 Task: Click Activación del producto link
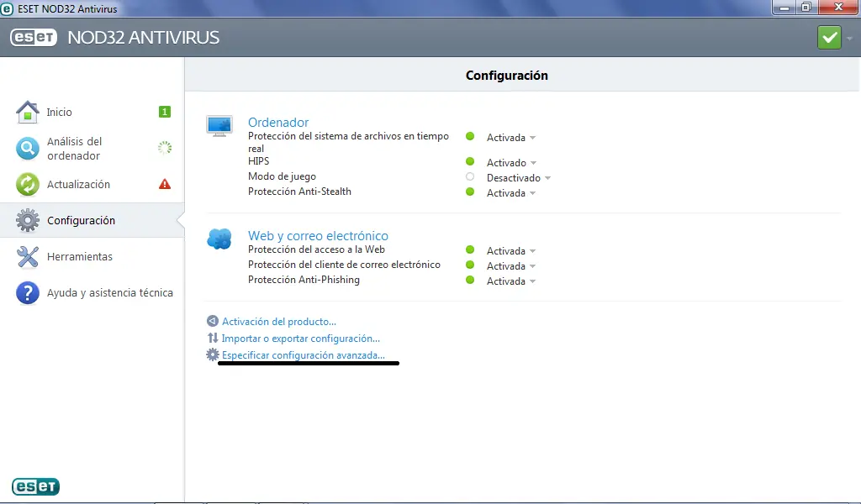click(x=279, y=322)
